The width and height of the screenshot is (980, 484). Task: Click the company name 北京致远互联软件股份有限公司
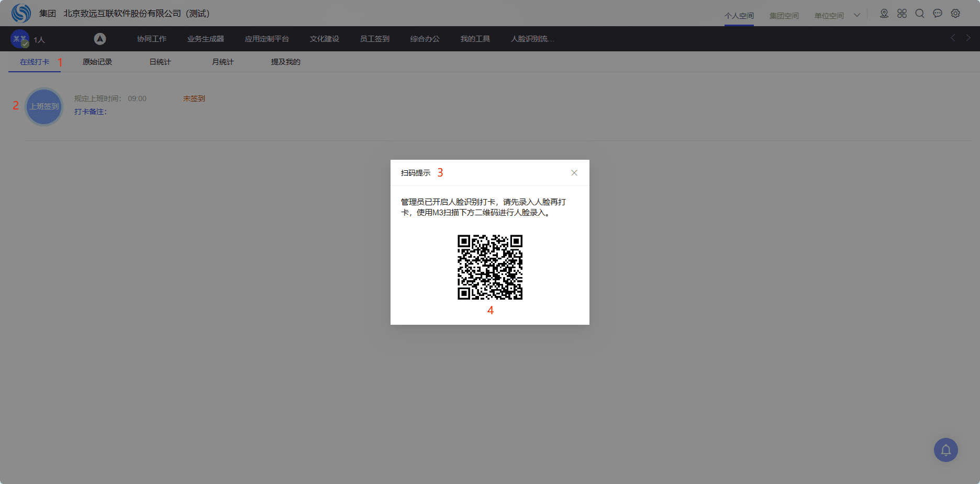137,13
